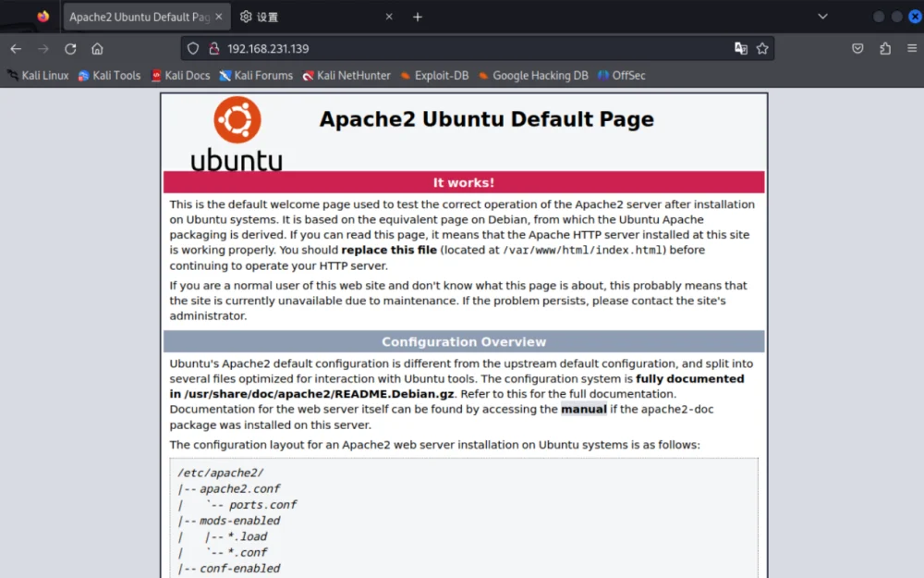This screenshot has width=924, height=578.
Task: Close the 设置 settings tab
Action: (x=389, y=17)
